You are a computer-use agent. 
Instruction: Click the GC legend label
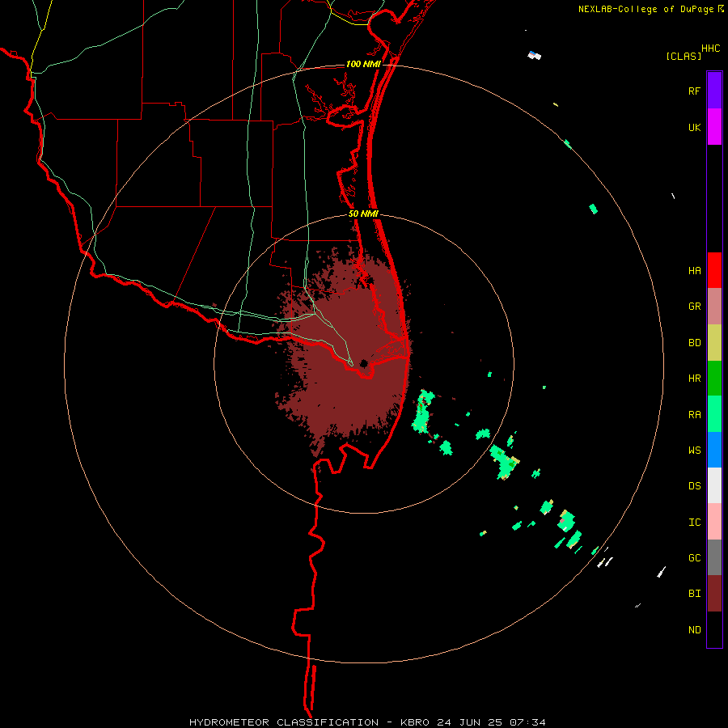(694, 558)
